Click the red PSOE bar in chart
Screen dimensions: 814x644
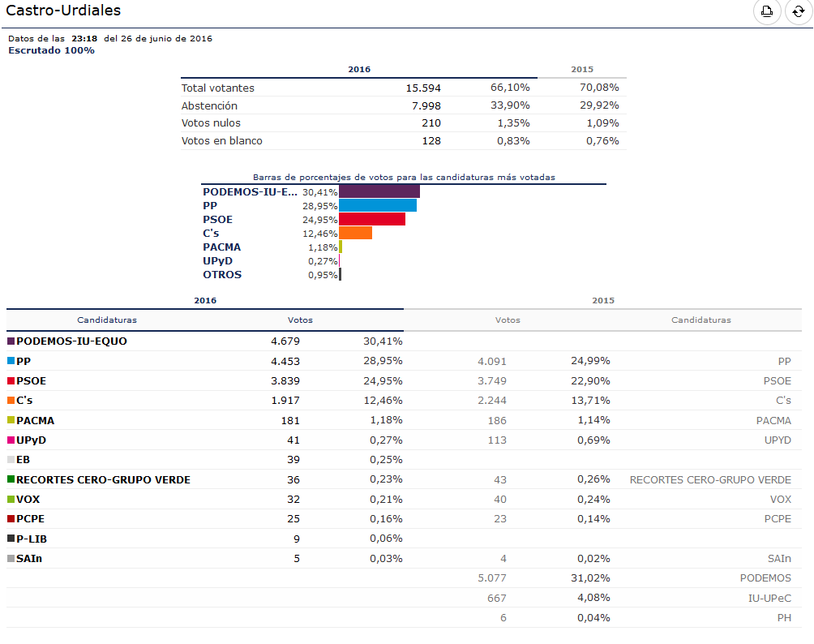pos(372,219)
